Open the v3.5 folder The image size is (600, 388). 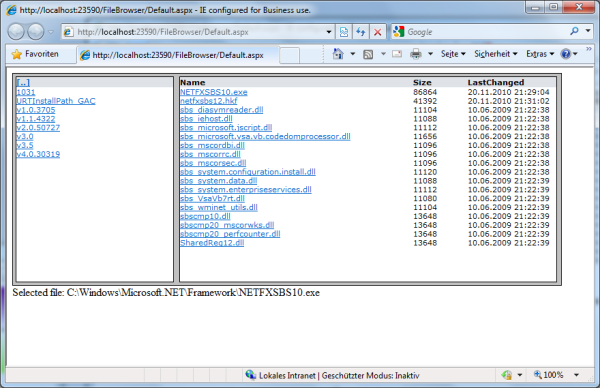click(x=25, y=145)
